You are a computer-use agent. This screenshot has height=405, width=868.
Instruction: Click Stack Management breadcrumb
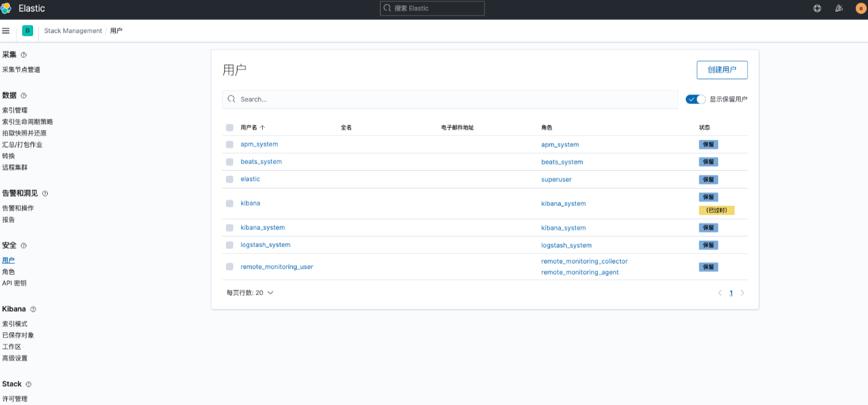[x=73, y=31]
